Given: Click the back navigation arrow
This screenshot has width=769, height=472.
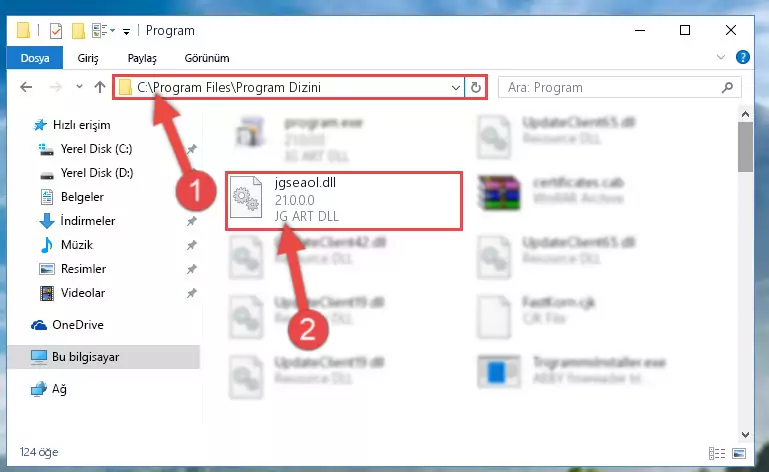Looking at the screenshot, I should (x=26, y=87).
